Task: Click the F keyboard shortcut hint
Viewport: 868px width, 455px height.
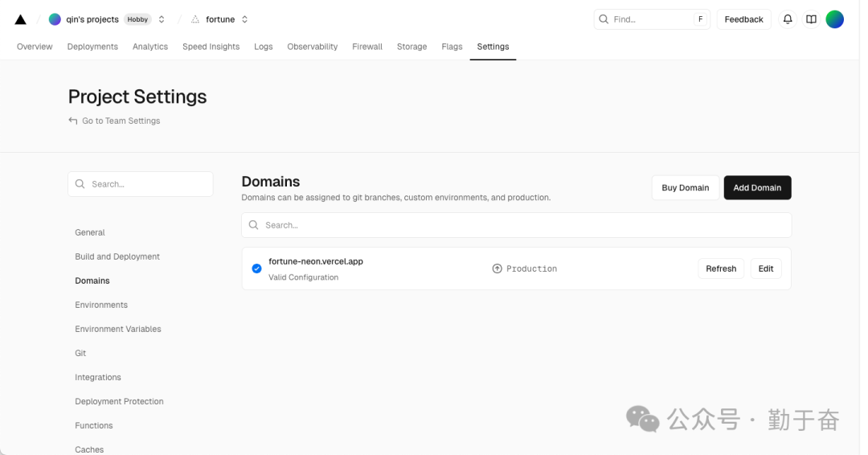Action: [700, 19]
